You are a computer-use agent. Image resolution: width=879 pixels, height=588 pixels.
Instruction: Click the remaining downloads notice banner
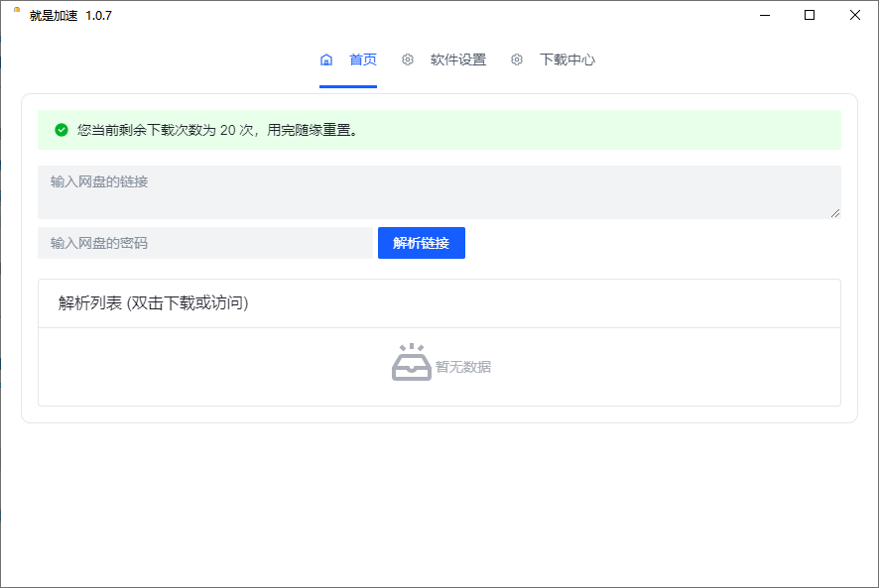tap(439, 130)
